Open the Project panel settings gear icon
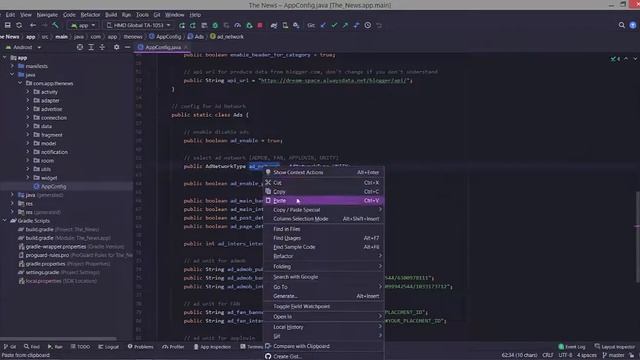This screenshot has height=360, width=640. click(116, 47)
